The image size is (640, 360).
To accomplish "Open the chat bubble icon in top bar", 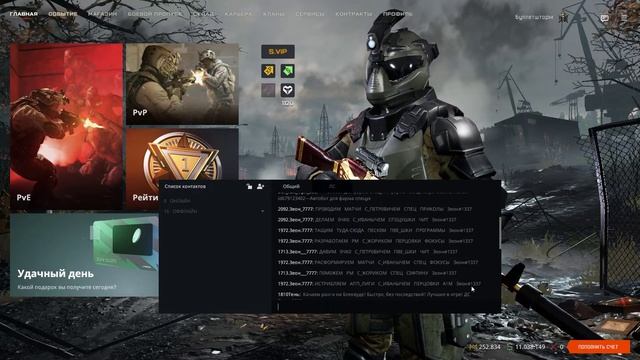I will [604, 18].
